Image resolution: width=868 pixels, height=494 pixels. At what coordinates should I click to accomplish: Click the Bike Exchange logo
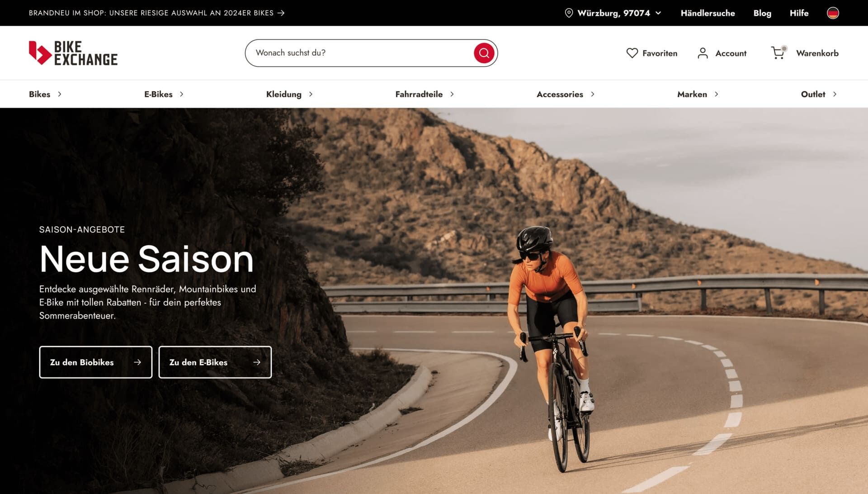(x=73, y=53)
